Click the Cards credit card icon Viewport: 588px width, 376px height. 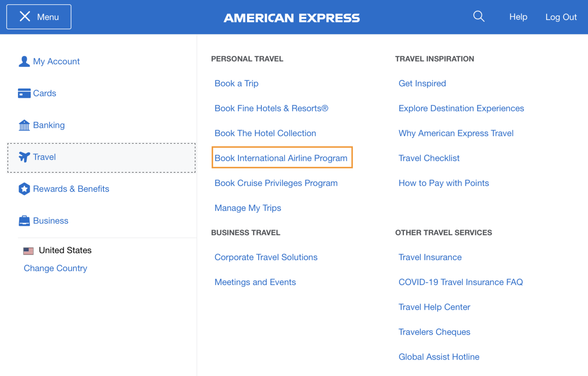[24, 93]
